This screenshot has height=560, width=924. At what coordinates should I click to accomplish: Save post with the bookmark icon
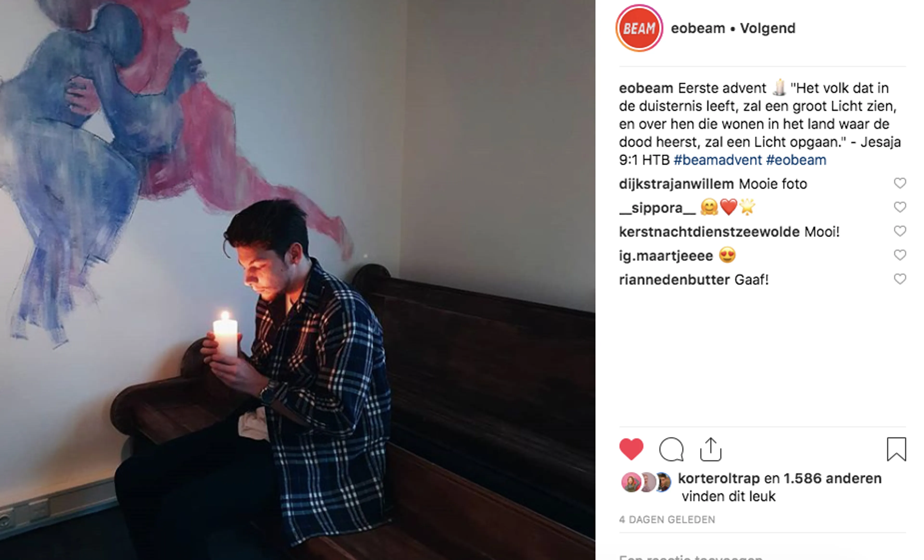coord(896,449)
